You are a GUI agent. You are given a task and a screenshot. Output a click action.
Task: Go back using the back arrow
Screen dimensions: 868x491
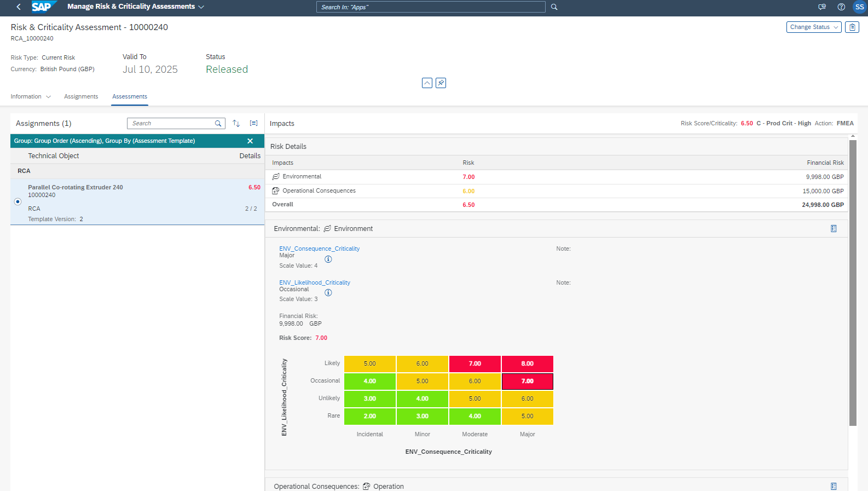coord(19,7)
